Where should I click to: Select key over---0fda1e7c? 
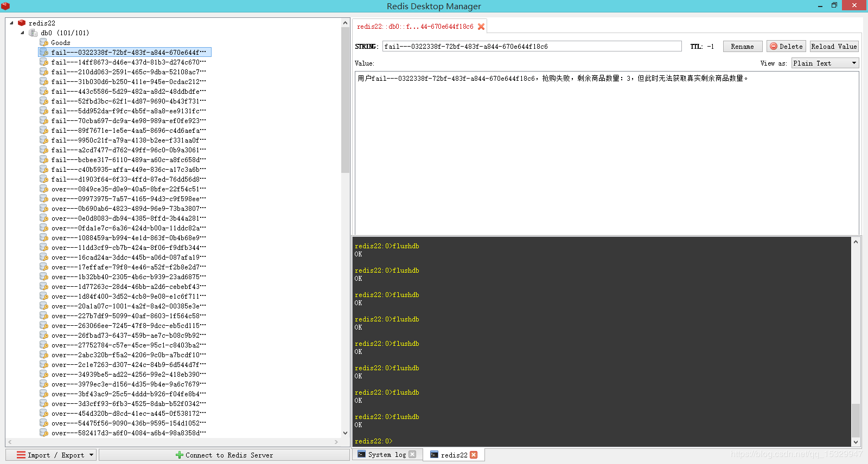[x=129, y=228]
